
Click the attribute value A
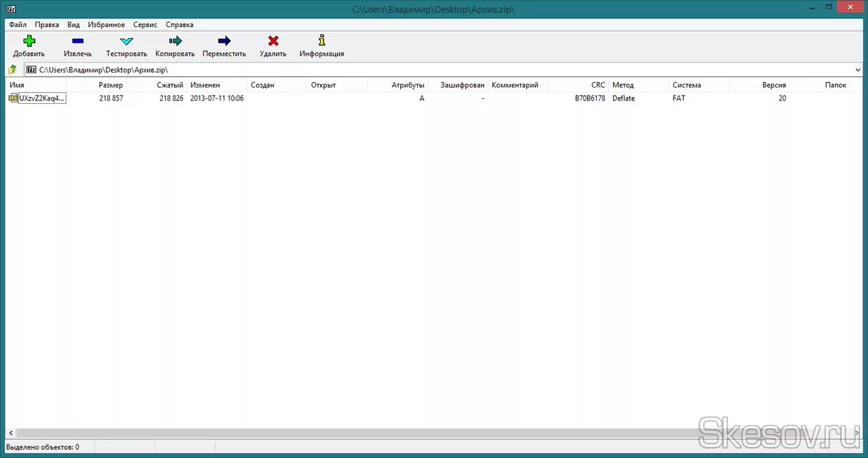[x=422, y=98]
